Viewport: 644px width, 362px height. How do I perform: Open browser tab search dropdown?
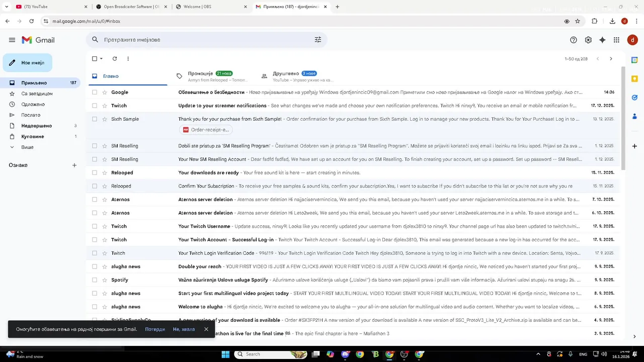(x=7, y=7)
